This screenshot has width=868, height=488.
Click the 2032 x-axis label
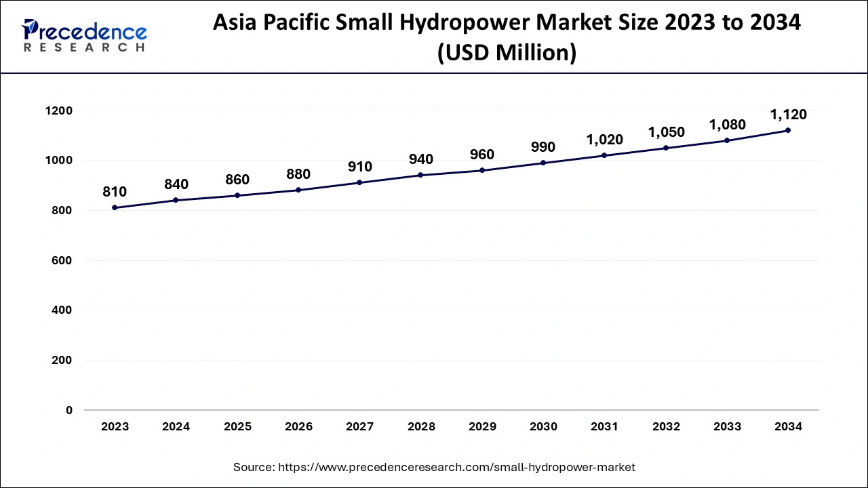666,427
